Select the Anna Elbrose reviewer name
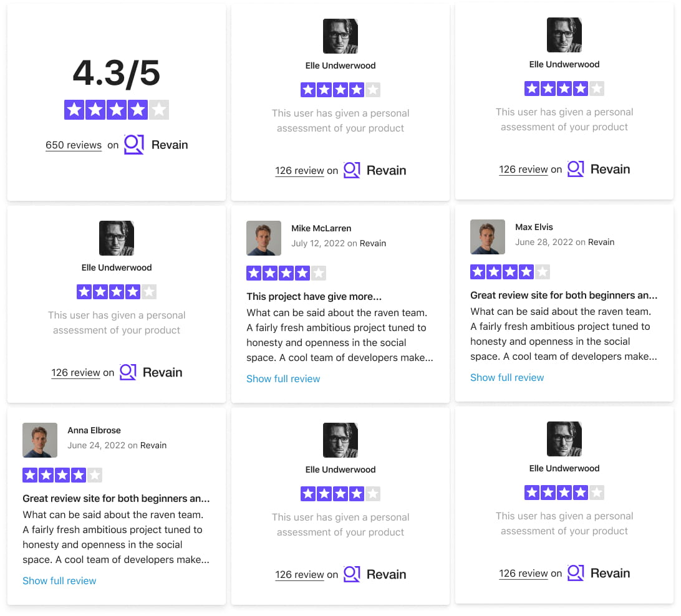The width and height of the screenshot is (681, 616). click(94, 430)
